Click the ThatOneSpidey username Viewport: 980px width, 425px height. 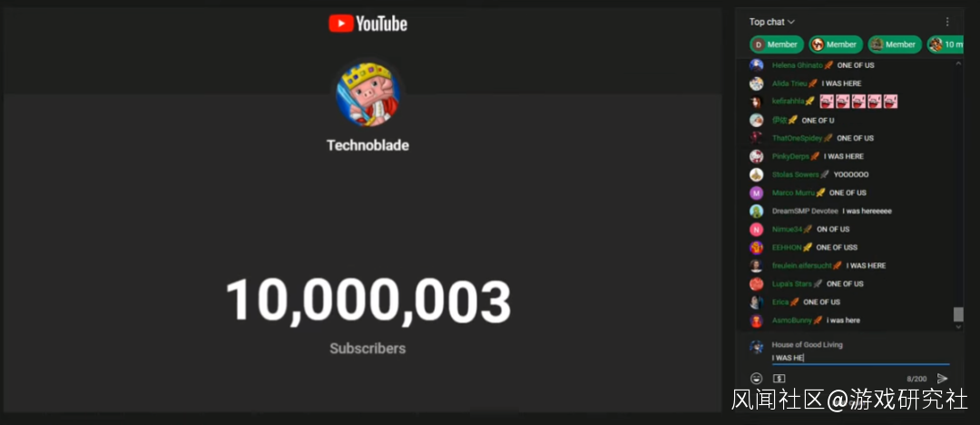(797, 138)
